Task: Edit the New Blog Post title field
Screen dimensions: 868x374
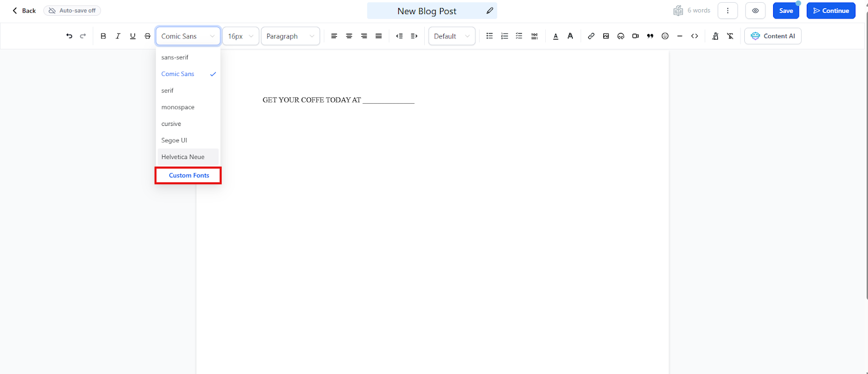Action: (x=427, y=11)
